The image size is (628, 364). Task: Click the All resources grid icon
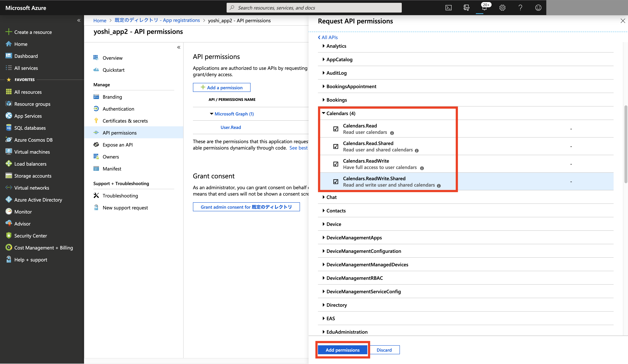[x=9, y=92]
